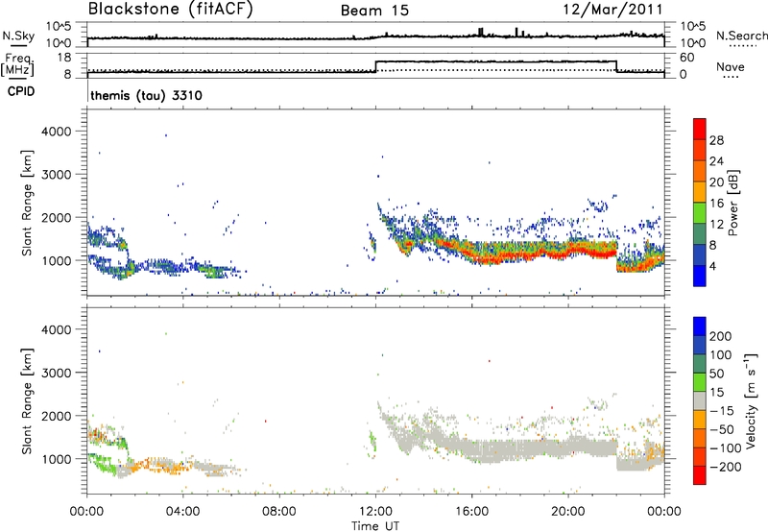
Task: Click the "16:00" time tick label
Action: 471,512
